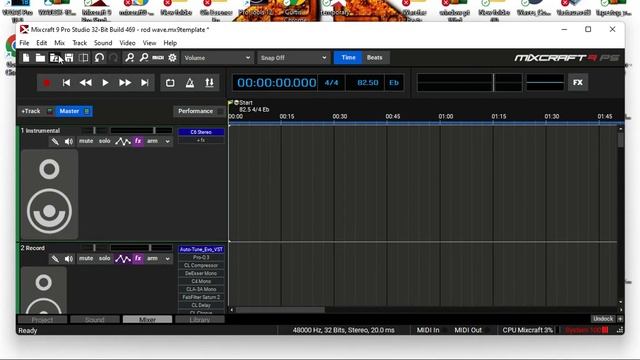Open the Snap Off dropdown

click(x=293, y=58)
